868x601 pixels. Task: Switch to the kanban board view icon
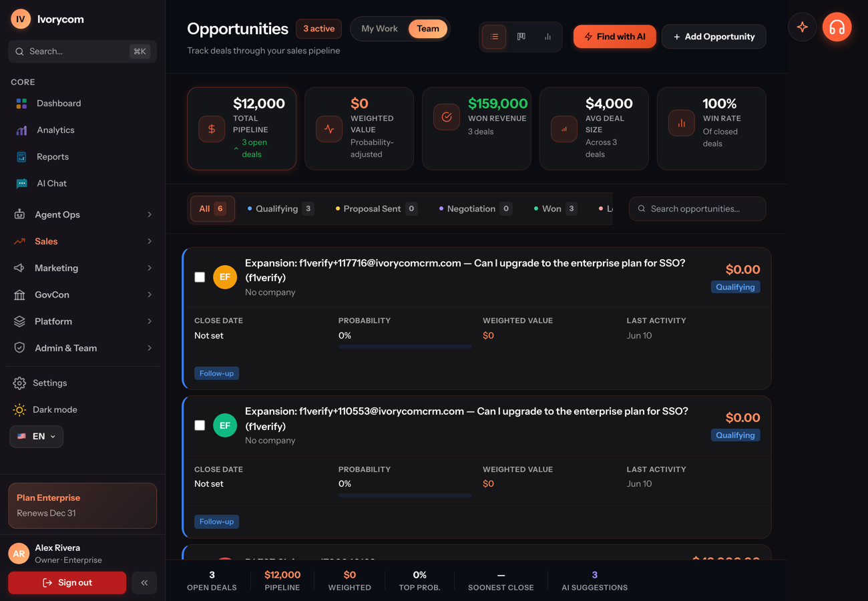tap(521, 37)
